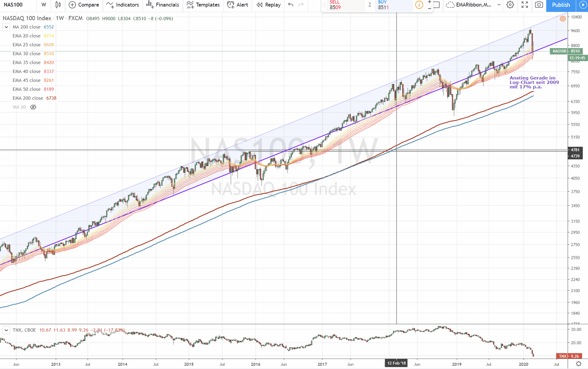Click the 4781 crosshair price label
Screen dimensions: 588x369
click(x=575, y=150)
